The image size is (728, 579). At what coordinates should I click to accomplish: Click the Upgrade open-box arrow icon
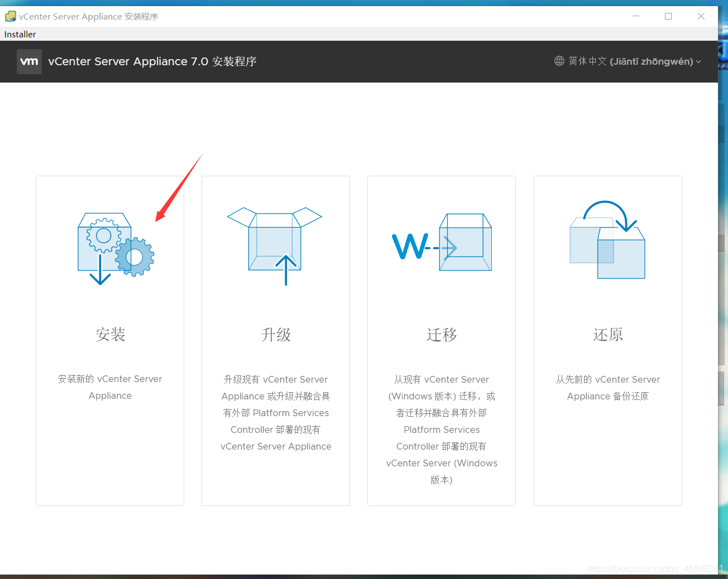pos(275,247)
